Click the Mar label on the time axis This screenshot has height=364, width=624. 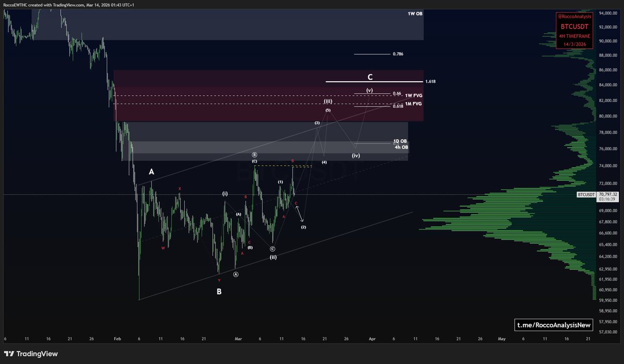point(238,339)
